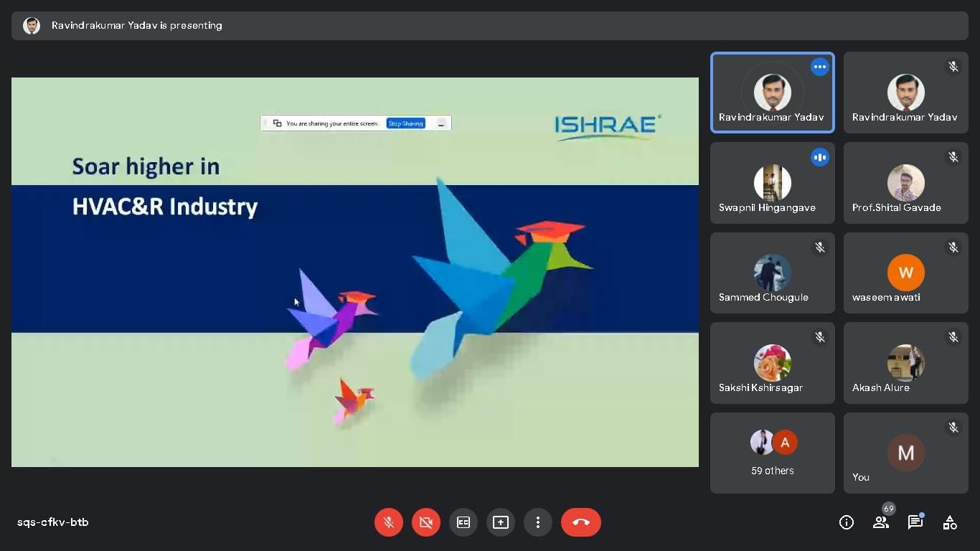Select Sakshi Kshirsagar's tile
Viewport: 980px width, 551px height.
click(772, 363)
